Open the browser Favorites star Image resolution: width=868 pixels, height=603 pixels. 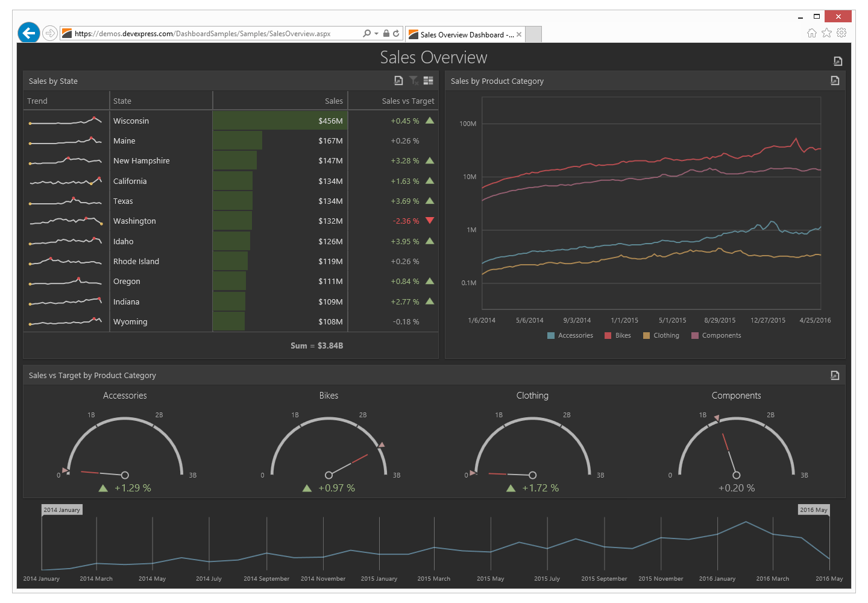(x=827, y=33)
